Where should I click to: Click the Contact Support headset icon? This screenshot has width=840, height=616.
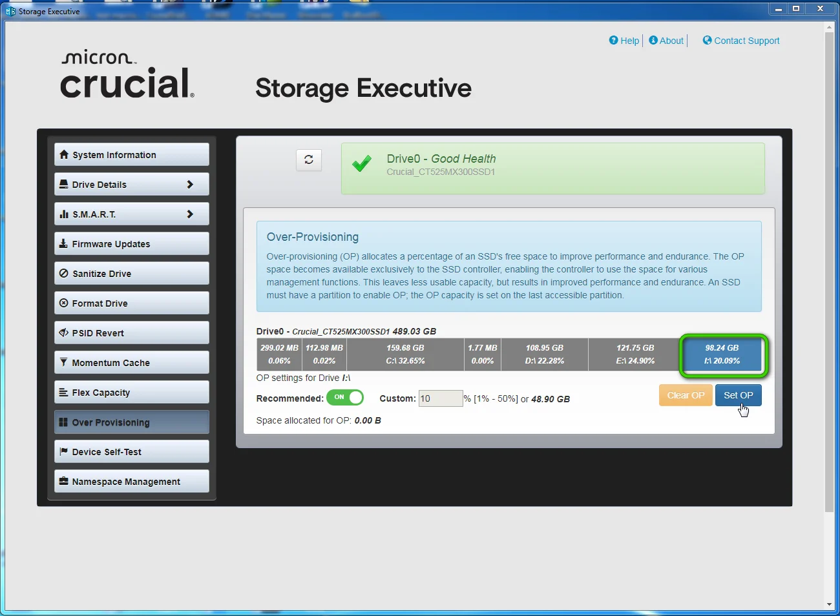[x=707, y=40]
